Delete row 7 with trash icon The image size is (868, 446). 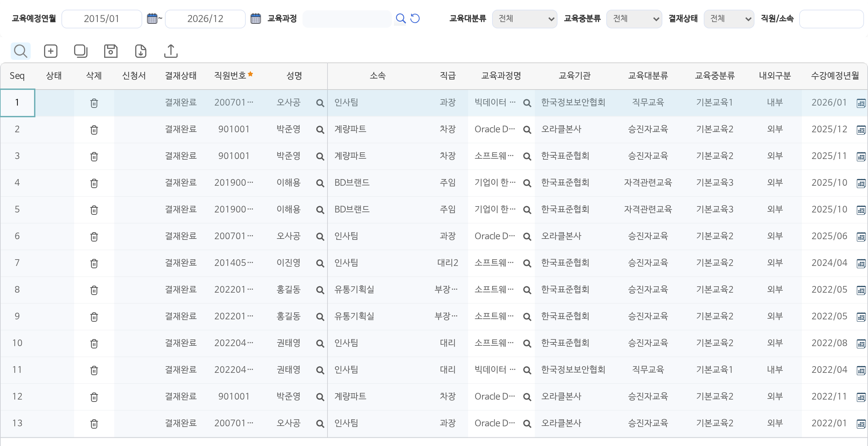coord(94,263)
